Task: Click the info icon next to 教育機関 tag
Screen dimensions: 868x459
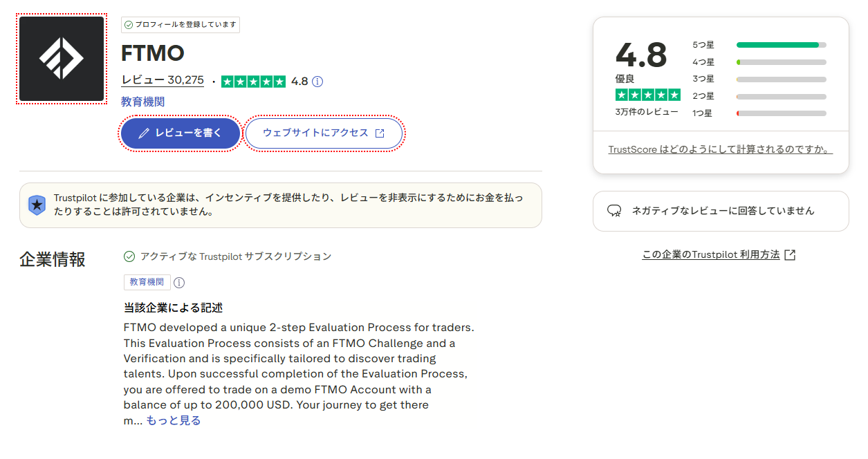Action: (x=179, y=283)
